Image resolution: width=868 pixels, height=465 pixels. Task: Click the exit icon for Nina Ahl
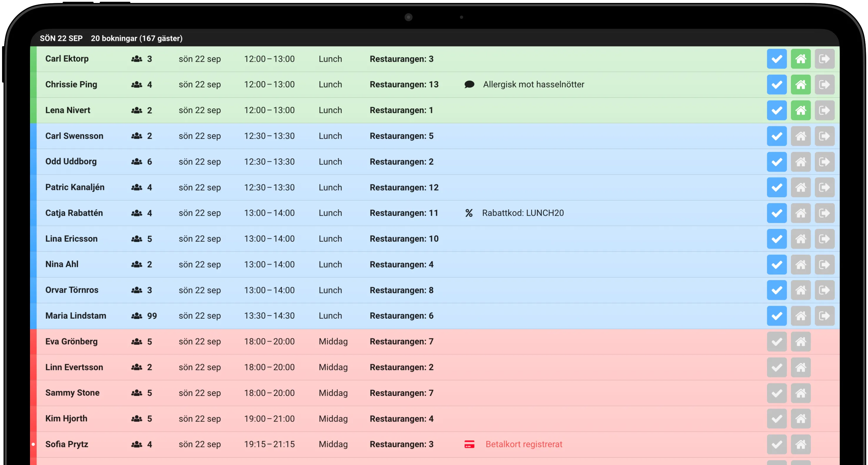click(x=824, y=265)
